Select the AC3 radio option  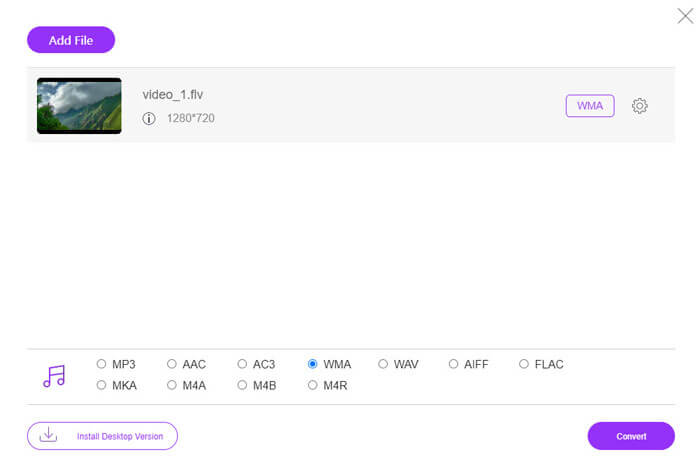tap(243, 364)
